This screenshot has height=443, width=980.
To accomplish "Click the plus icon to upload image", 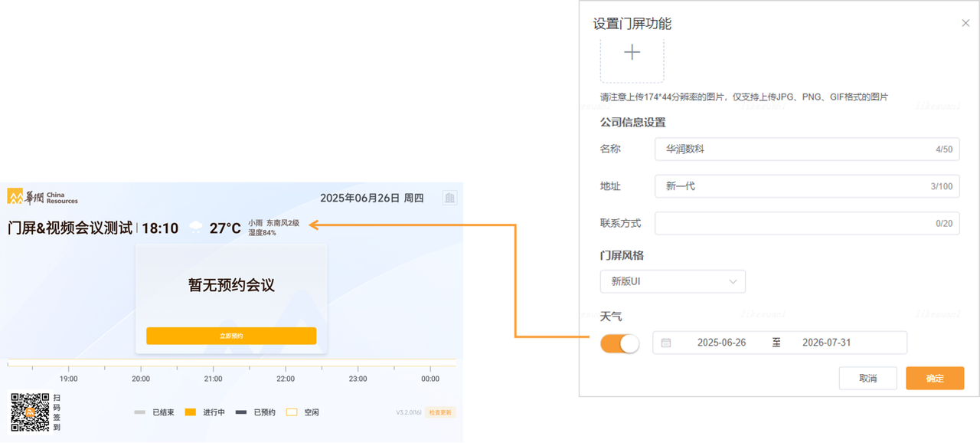I will pos(632,53).
